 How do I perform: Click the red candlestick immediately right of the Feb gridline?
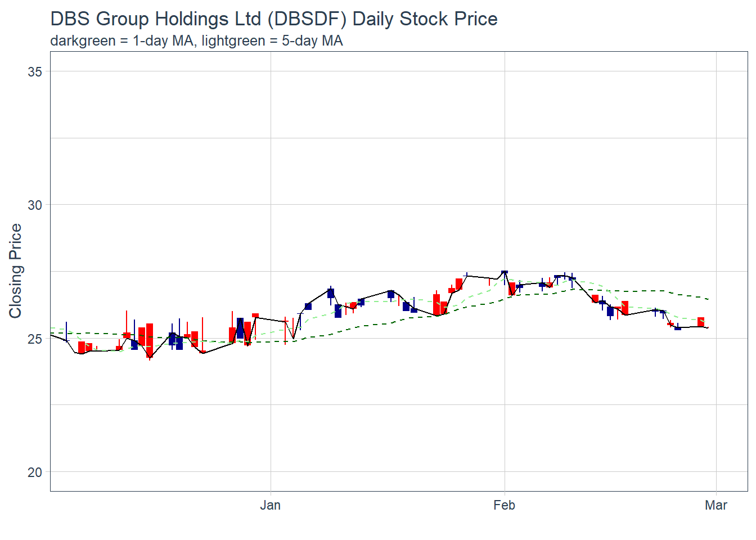[x=512, y=289]
